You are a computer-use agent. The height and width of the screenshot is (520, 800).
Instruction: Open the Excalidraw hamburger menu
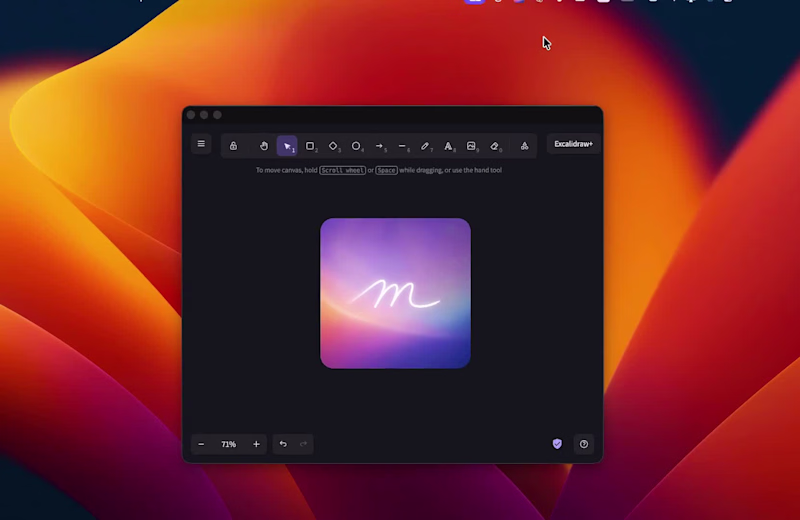coord(201,144)
